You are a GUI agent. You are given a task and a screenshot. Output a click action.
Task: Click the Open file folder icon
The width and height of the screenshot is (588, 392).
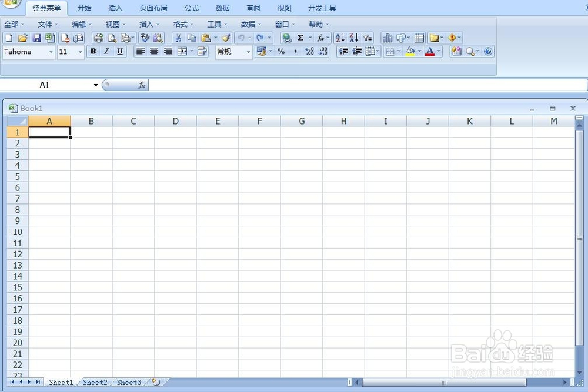22,38
